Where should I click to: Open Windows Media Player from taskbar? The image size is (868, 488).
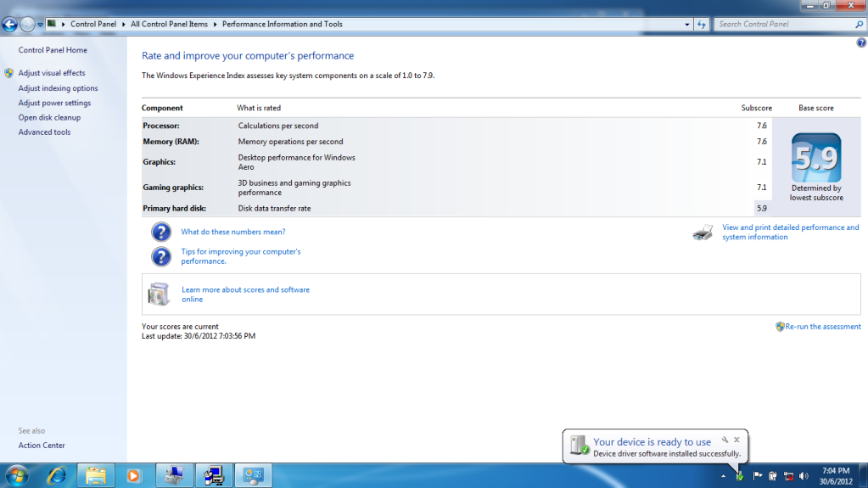[x=133, y=476]
